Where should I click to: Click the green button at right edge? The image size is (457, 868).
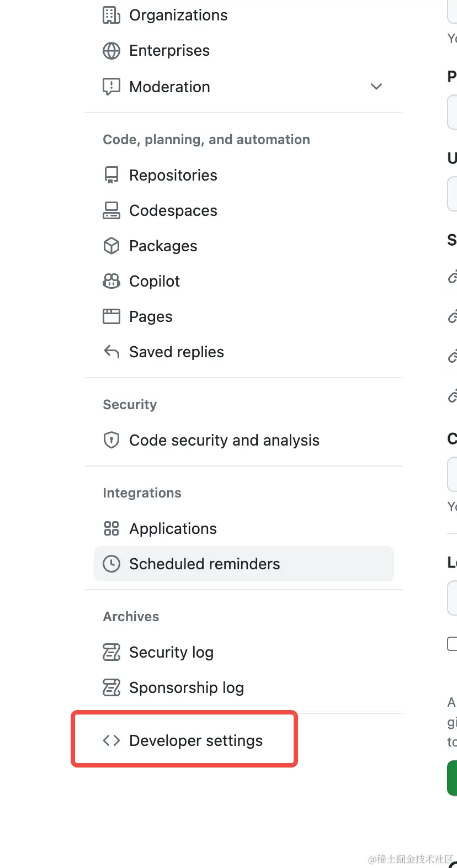click(453, 777)
